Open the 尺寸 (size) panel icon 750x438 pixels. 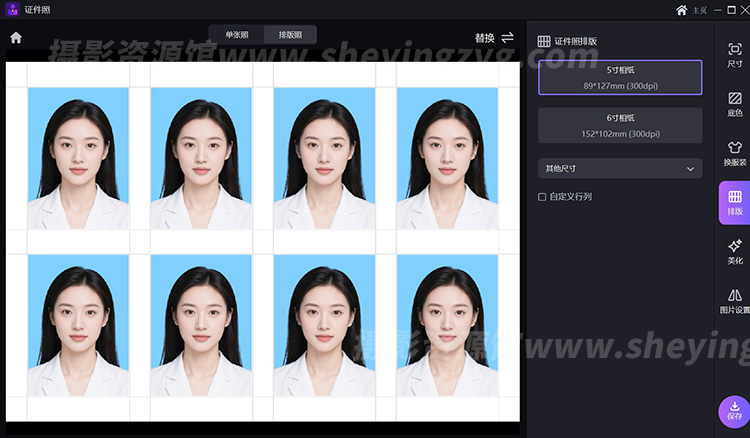coord(734,55)
